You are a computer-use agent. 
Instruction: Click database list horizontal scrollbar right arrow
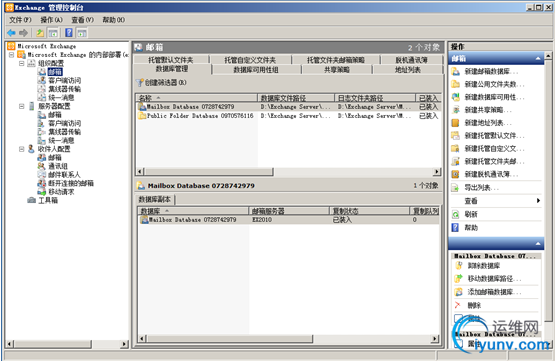click(437, 172)
